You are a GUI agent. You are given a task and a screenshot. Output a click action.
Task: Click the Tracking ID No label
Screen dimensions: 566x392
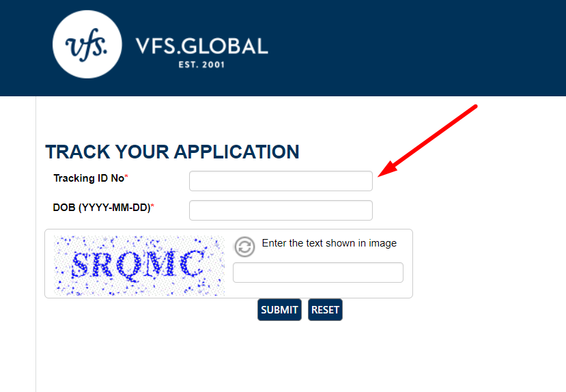(89, 178)
